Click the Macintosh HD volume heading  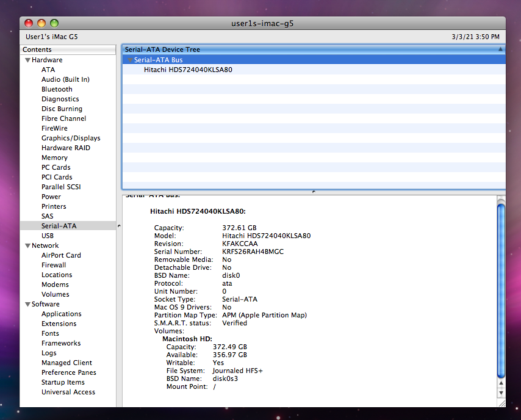pyautogui.click(x=187, y=339)
